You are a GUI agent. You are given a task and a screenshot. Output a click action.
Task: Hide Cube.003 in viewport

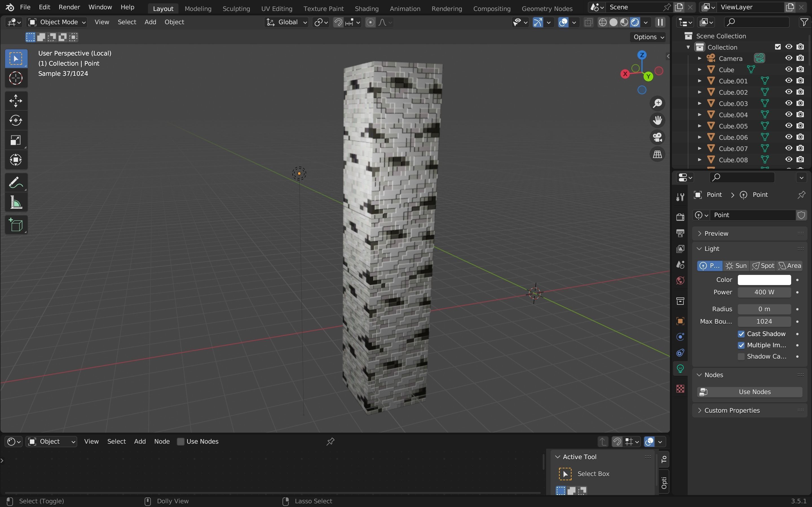[789, 103]
